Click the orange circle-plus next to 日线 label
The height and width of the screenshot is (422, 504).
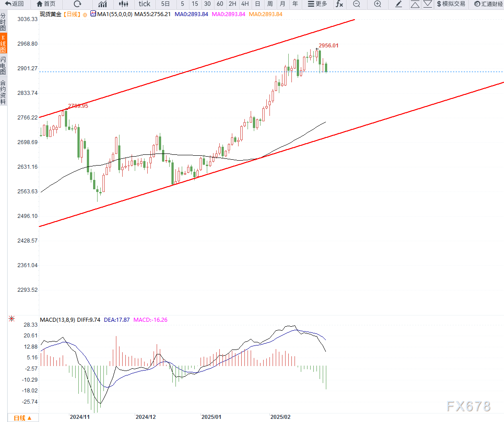coord(85,14)
